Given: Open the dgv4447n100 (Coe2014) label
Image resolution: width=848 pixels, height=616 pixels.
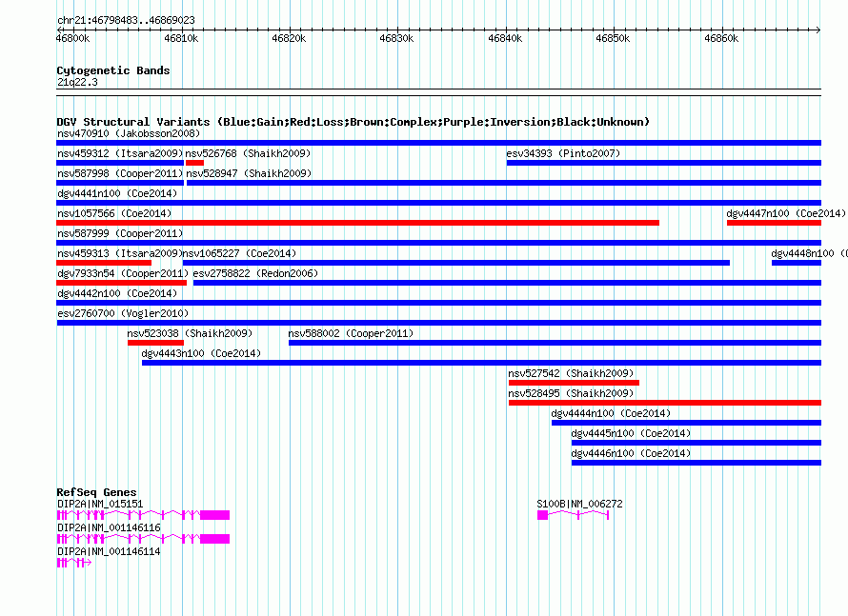Looking at the screenshot, I should 786,213.
